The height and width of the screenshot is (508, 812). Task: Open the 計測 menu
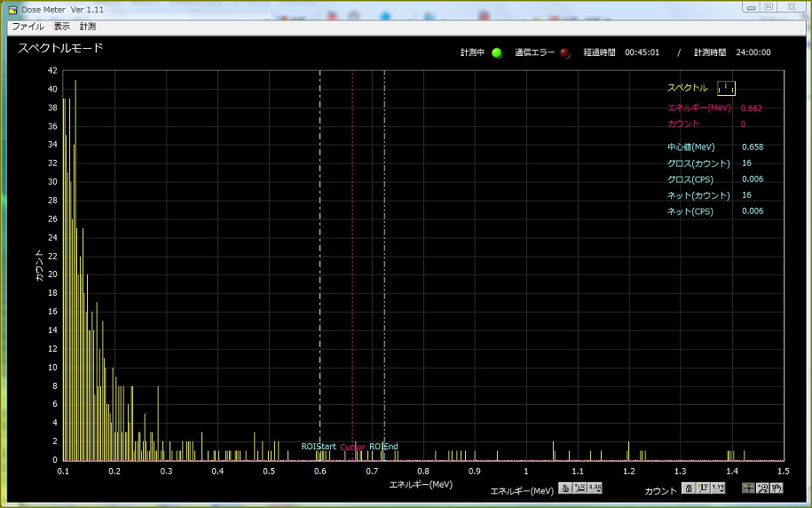(x=88, y=27)
